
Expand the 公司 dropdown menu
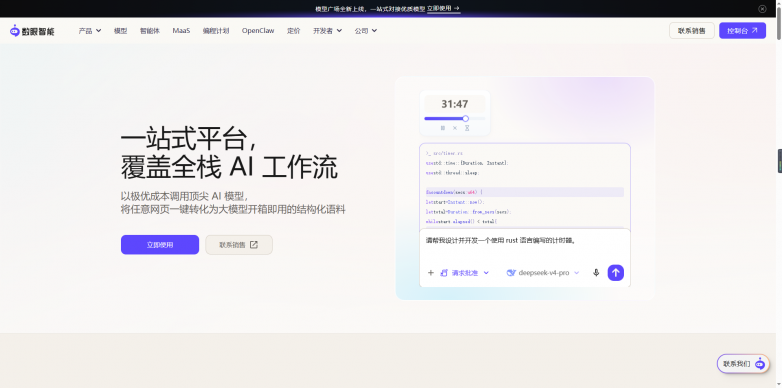pyautogui.click(x=366, y=31)
